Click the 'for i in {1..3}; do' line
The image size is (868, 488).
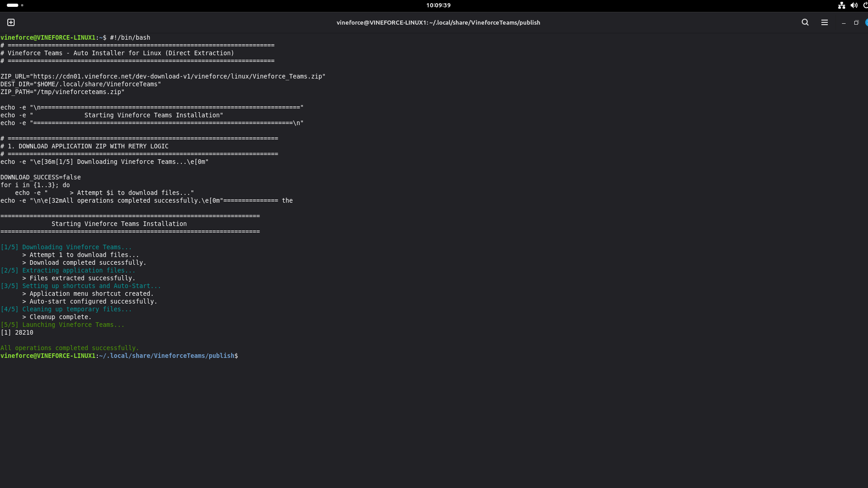[35, 185]
